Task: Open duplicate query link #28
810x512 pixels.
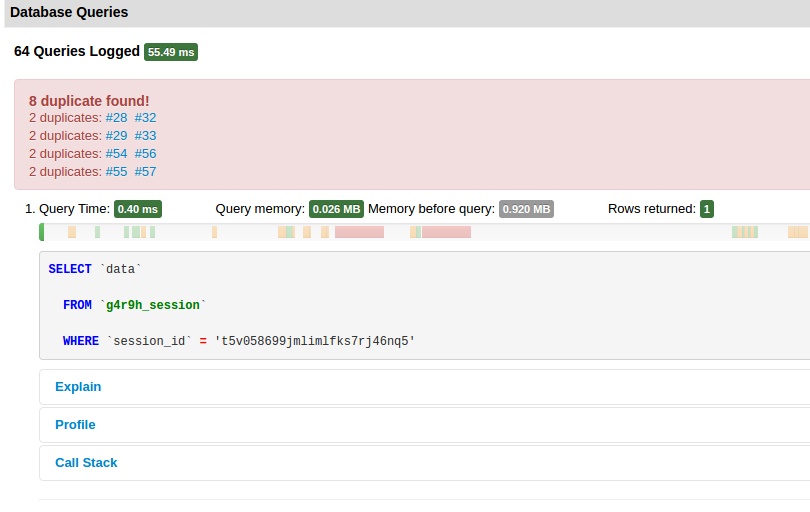Action: tap(116, 118)
